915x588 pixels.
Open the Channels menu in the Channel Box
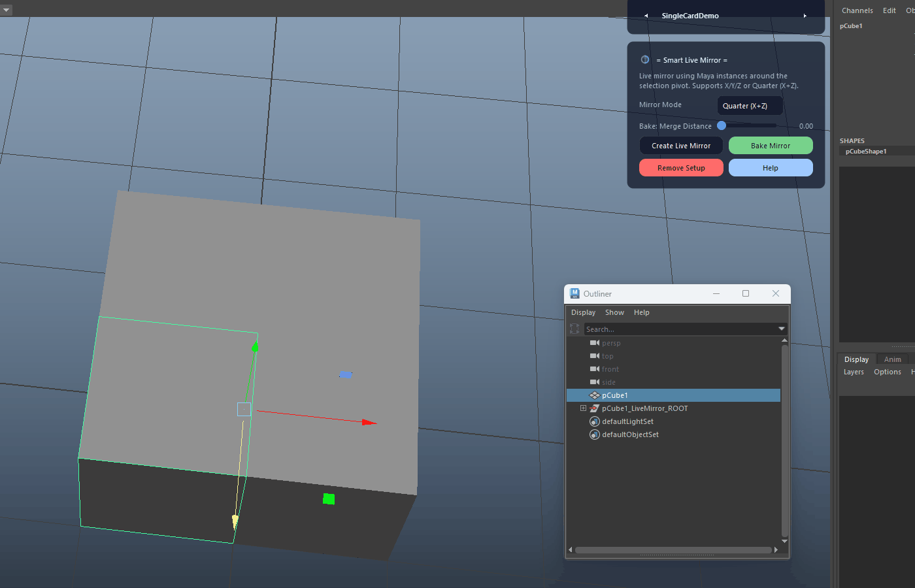point(857,10)
